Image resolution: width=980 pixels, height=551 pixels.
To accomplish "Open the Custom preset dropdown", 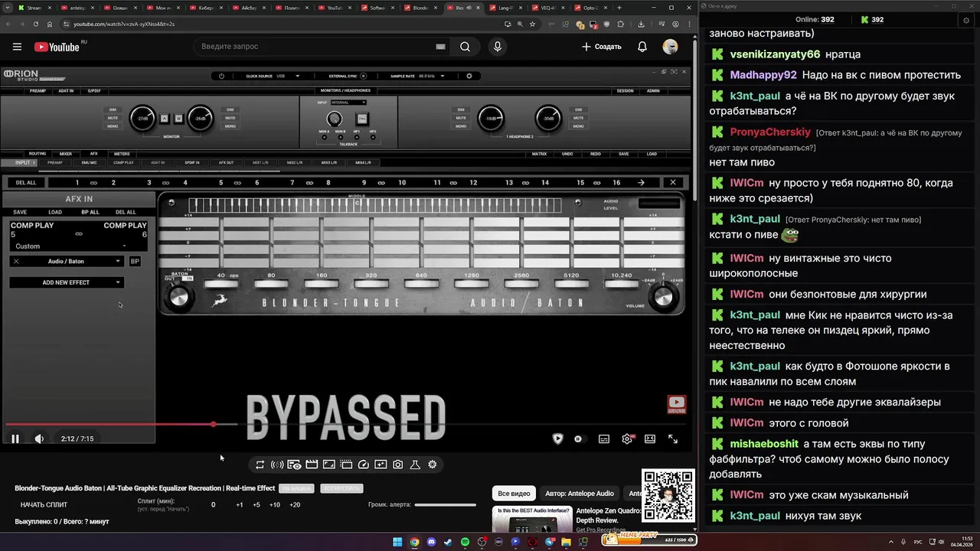I will [70, 246].
